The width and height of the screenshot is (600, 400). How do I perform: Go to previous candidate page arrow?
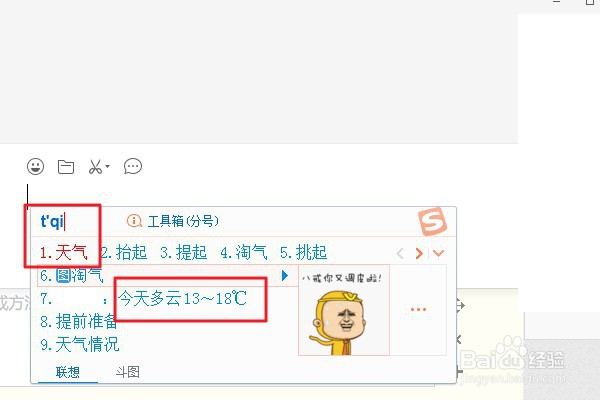[x=400, y=253]
